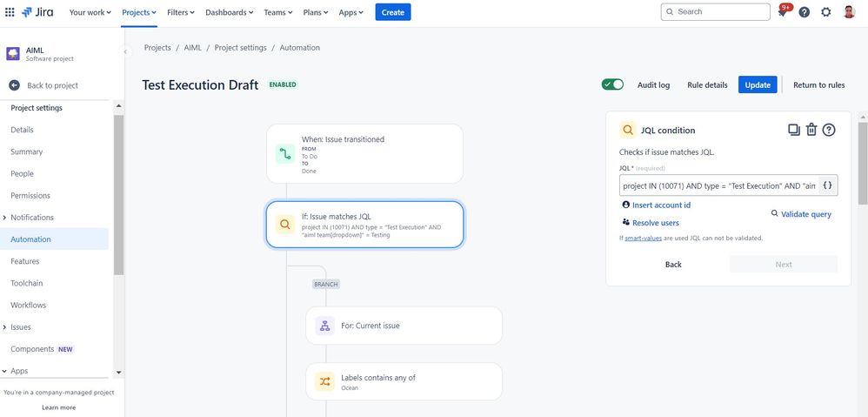Click the Jira logo

pyautogui.click(x=37, y=11)
